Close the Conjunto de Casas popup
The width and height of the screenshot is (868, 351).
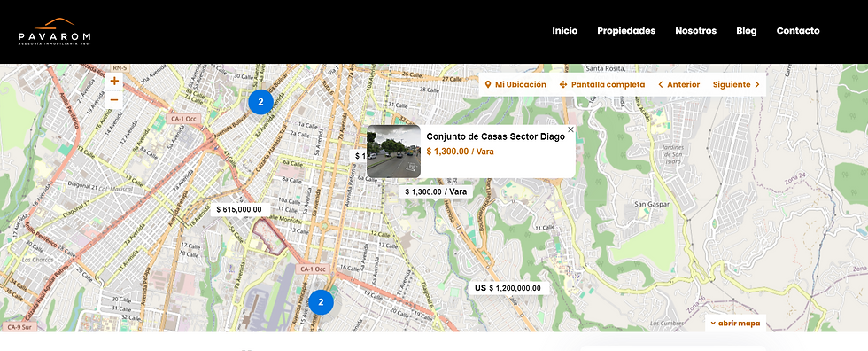pos(570,129)
